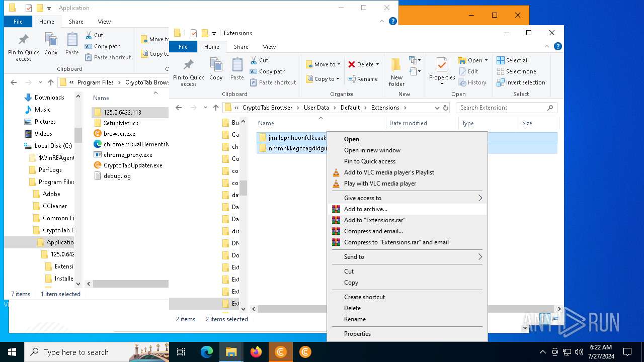
Task: Open Help icon in Extensions window
Action: click(x=558, y=46)
